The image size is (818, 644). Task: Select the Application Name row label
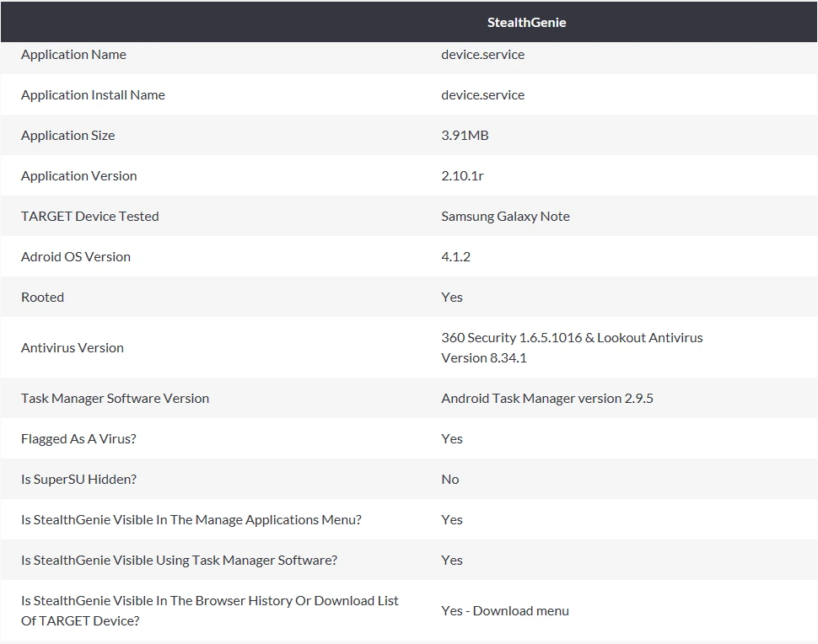click(73, 55)
